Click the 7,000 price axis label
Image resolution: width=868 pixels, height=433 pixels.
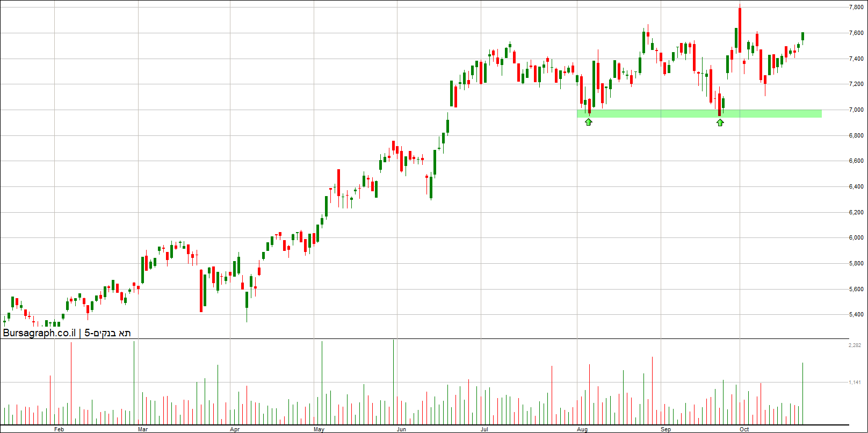856,110
